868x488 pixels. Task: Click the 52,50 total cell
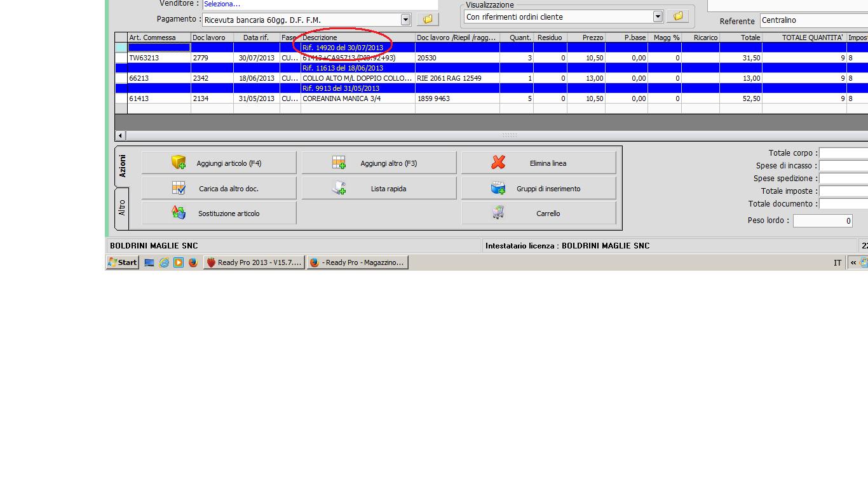[x=741, y=98]
